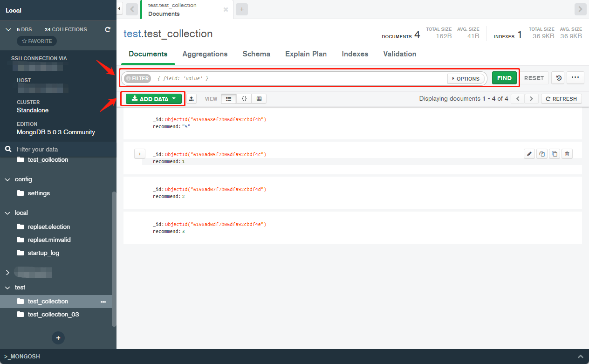
Task: Click the sidebar search magnifier icon
Action: [8, 149]
